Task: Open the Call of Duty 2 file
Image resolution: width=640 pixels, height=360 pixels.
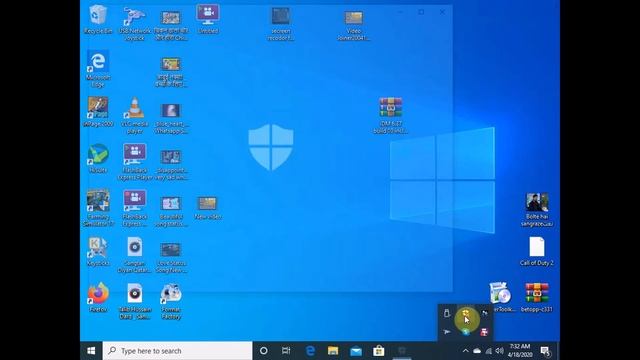Action: pyautogui.click(x=537, y=251)
